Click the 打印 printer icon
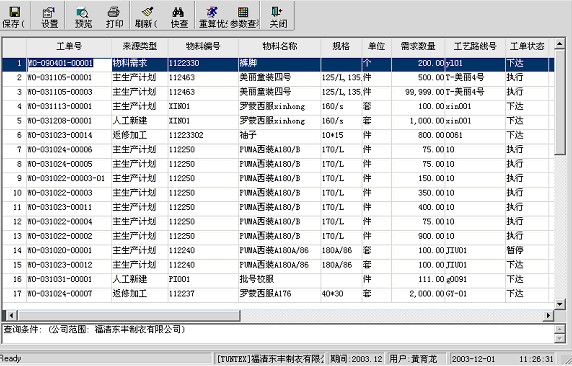The height and width of the screenshot is (366, 572). (114, 12)
